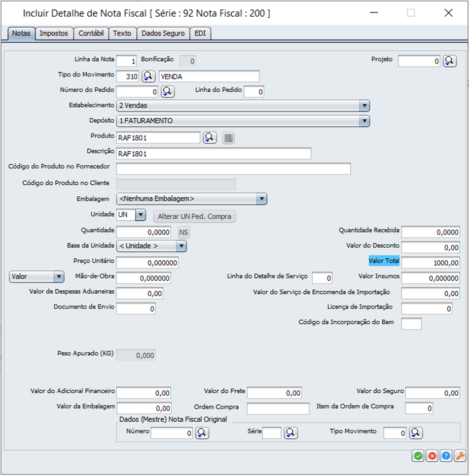
Task: Click the search icon beside Projeto field
Action: pyautogui.click(x=450, y=61)
